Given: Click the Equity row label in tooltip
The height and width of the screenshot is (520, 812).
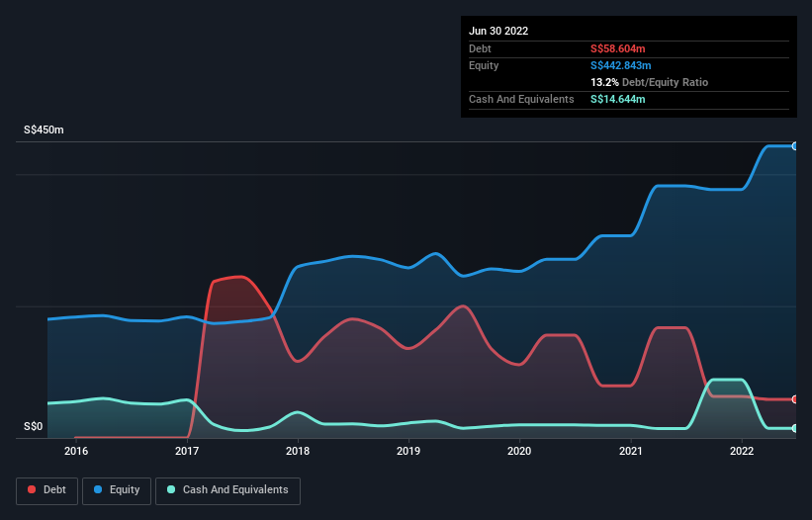Looking at the screenshot, I should (x=484, y=65).
